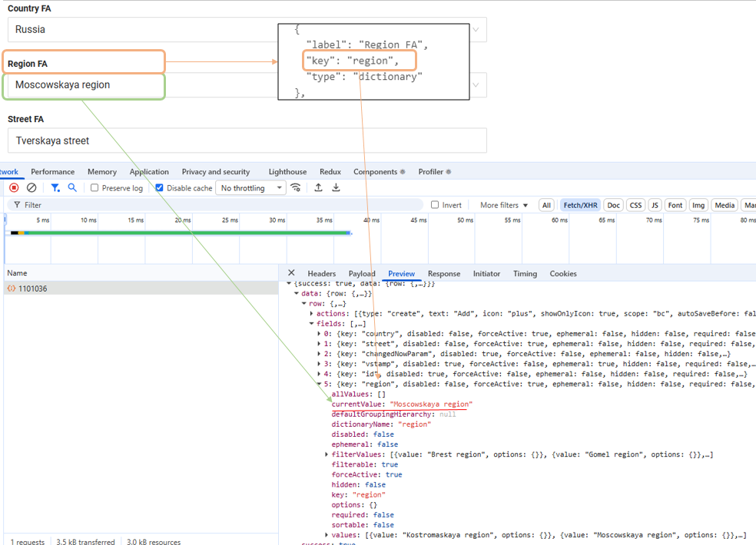This screenshot has height=545, width=756.
Task: Toggle the network filter funnel icon
Action: [x=55, y=188]
